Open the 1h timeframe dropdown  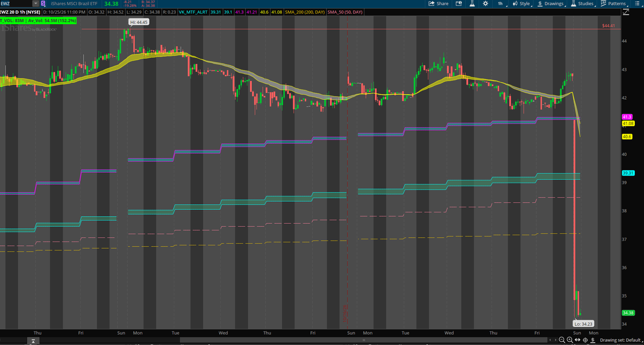501,4
